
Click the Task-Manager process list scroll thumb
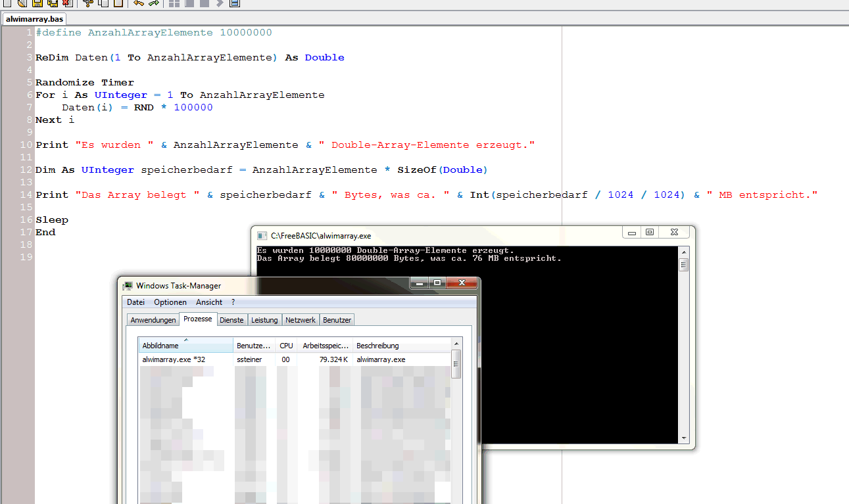pyautogui.click(x=456, y=364)
